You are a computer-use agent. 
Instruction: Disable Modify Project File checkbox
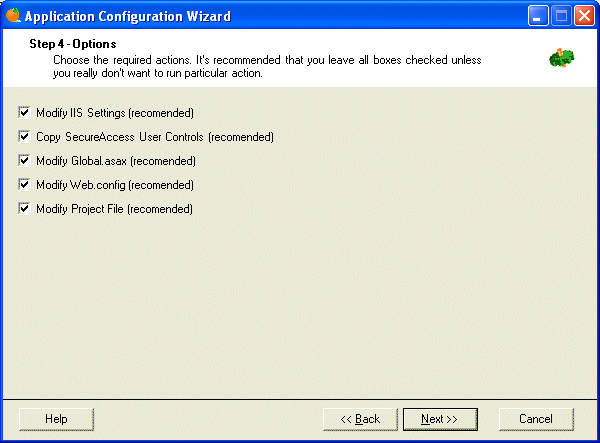pos(24,209)
